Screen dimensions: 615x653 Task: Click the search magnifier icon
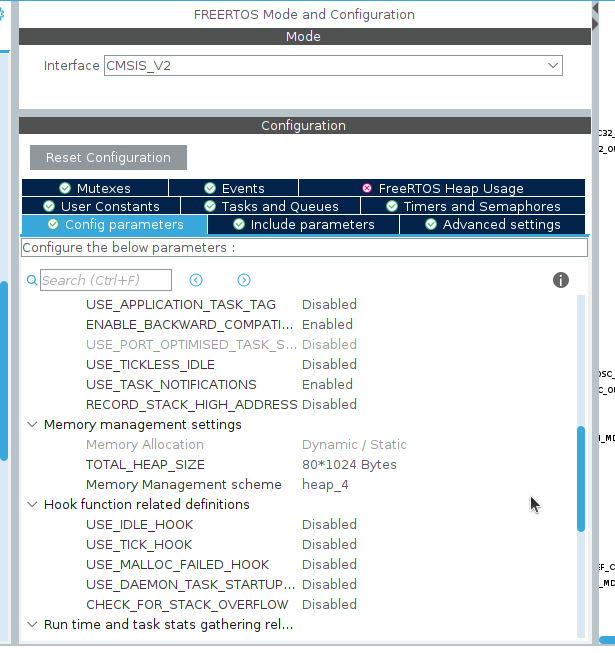tap(32, 280)
